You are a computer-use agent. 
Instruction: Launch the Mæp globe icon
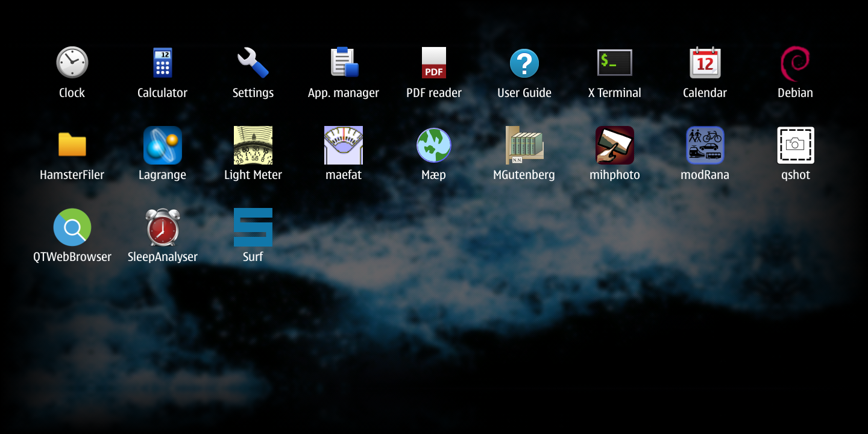pos(434,145)
